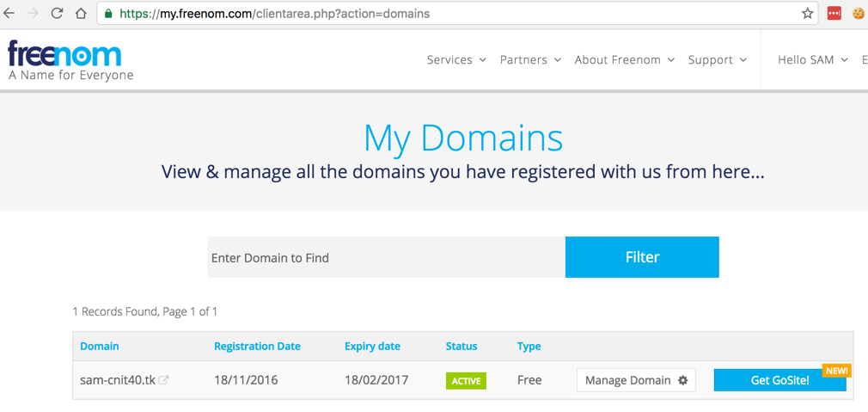Click the browser address bar URL

point(274,14)
